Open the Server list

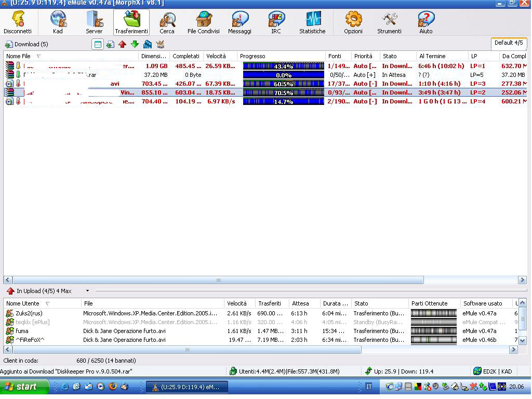[94, 22]
